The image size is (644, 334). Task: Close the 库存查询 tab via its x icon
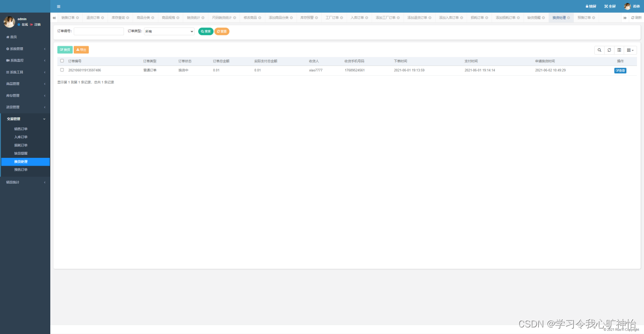pyautogui.click(x=128, y=18)
